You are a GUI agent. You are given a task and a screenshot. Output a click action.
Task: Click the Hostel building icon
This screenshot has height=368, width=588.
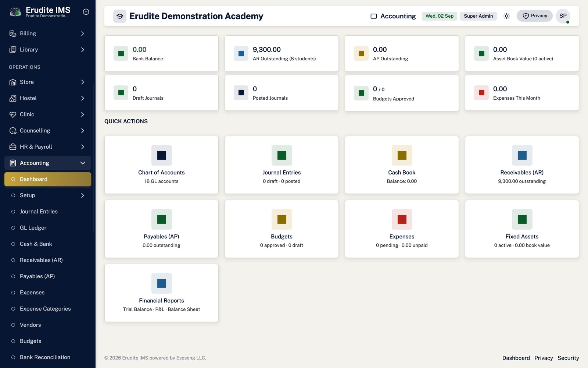[13, 98]
